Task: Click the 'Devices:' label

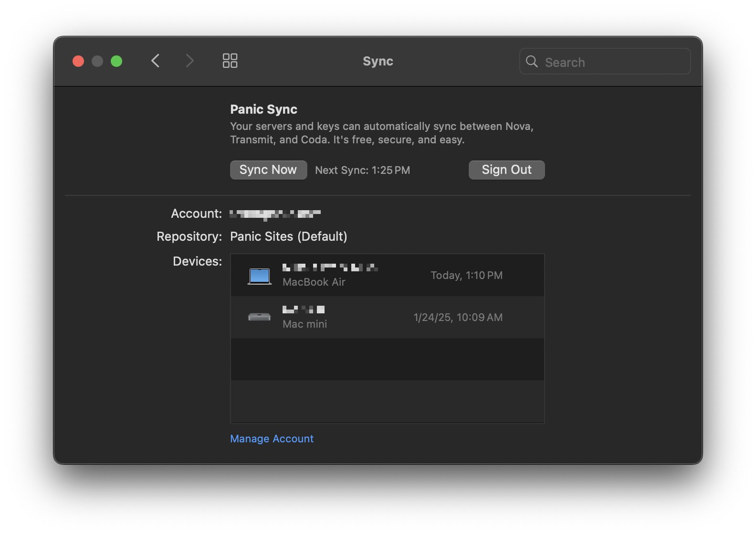Action: pos(198,261)
